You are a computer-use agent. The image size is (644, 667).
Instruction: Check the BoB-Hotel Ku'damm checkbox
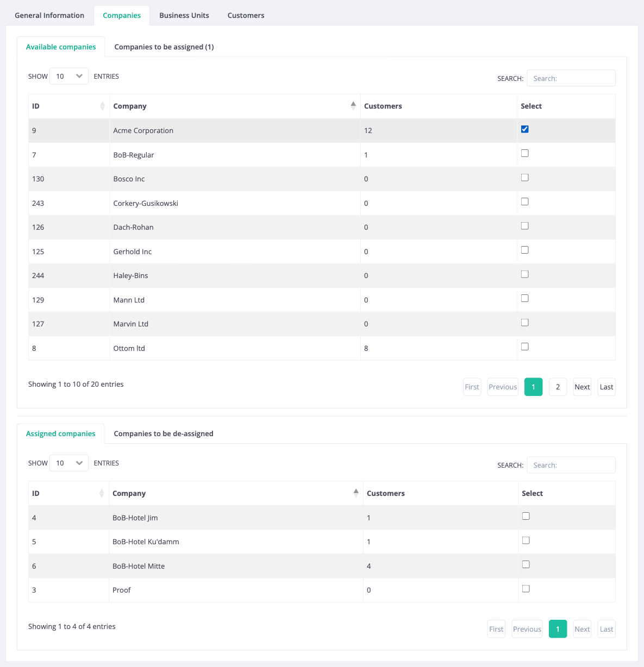pyautogui.click(x=526, y=540)
